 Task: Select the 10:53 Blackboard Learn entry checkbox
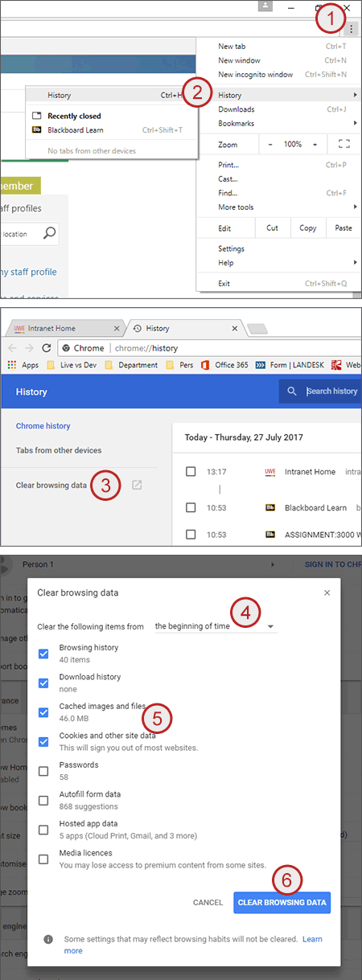[x=191, y=507]
